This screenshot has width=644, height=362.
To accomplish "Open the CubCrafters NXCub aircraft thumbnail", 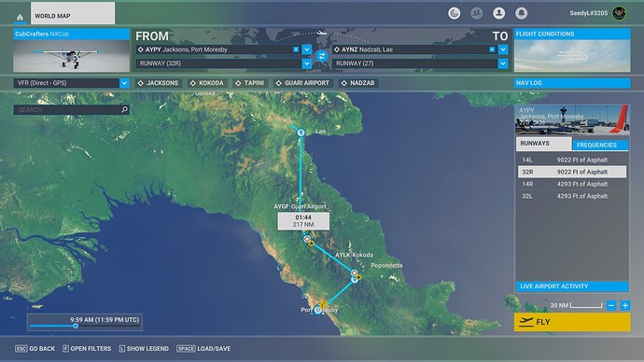I will point(71,56).
